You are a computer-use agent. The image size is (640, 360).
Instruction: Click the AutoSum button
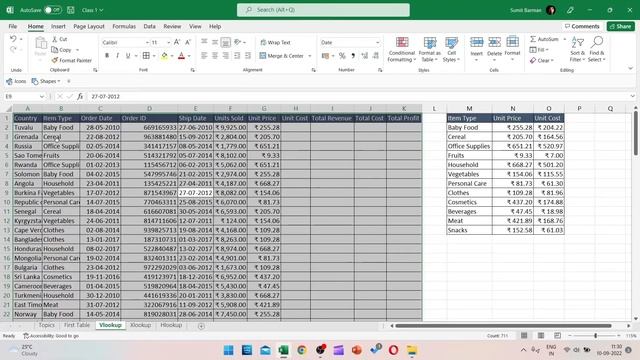tap(544, 39)
